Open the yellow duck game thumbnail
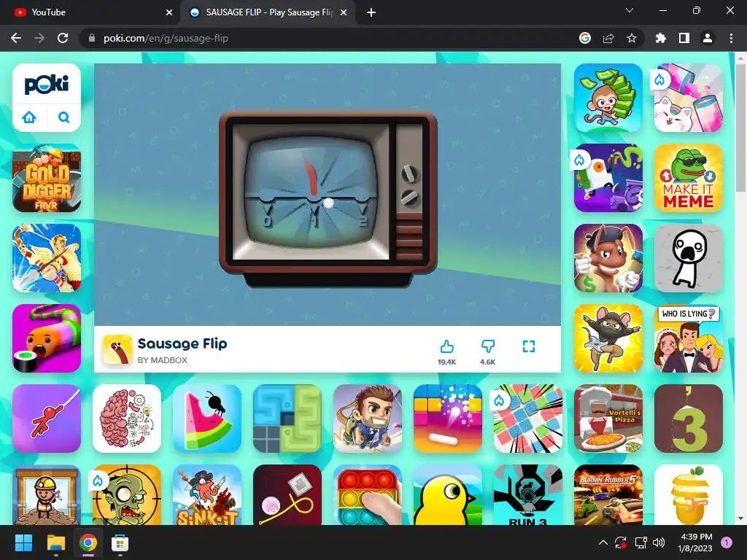 448,495
